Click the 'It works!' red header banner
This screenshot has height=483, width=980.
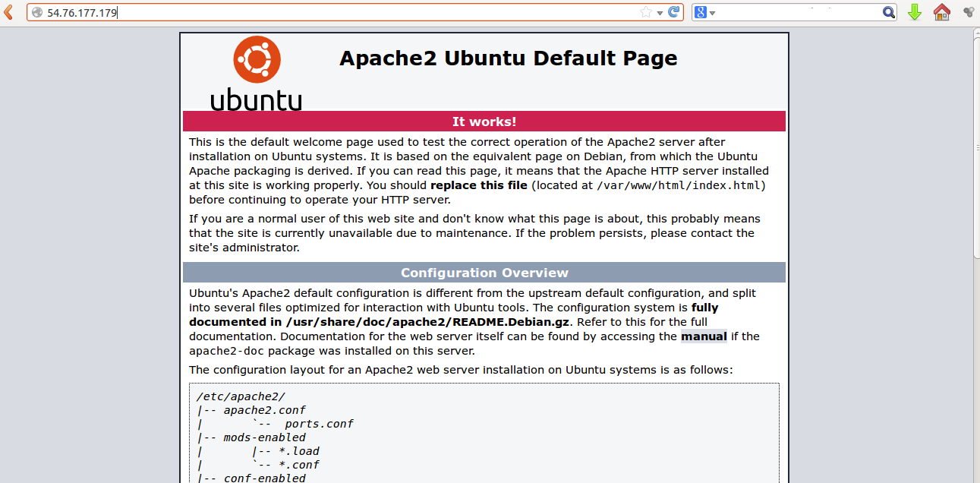pyautogui.click(x=484, y=122)
